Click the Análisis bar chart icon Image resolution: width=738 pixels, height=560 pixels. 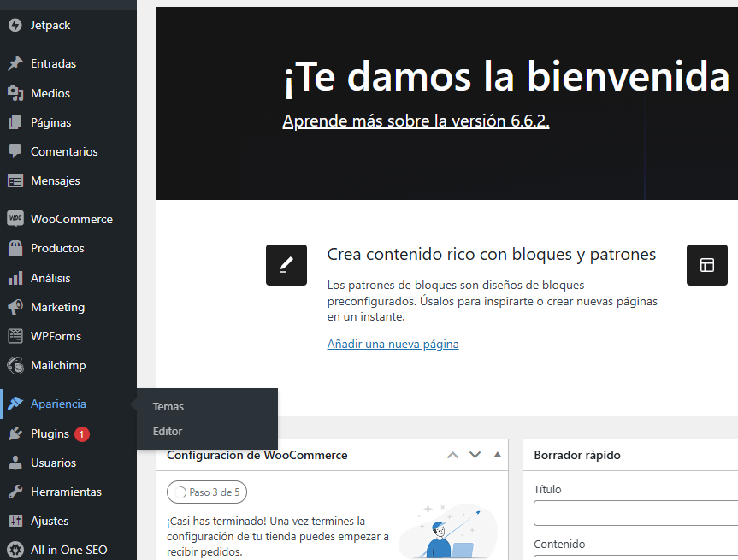pos(15,278)
